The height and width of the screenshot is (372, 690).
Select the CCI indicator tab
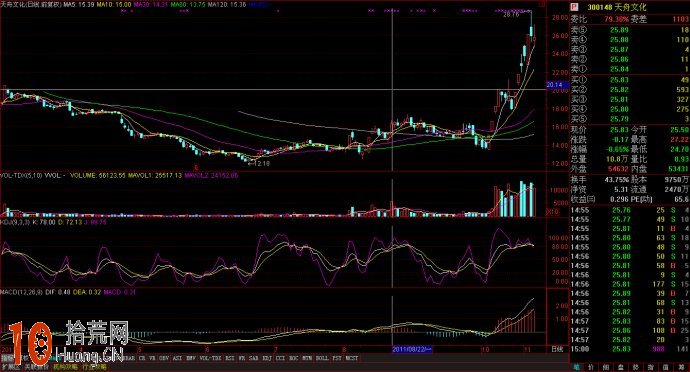[x=280, y=358]
